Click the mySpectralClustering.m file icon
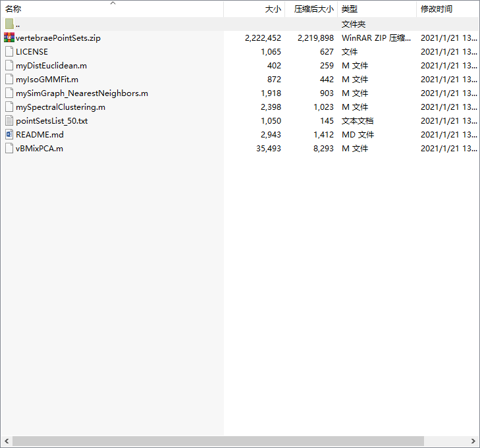Screen dimensions: 480x448 [x=9, y=107]
